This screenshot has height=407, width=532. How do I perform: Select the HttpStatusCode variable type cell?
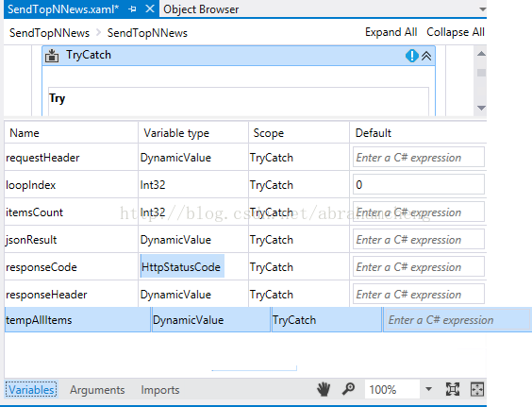[x=182, y=266]
